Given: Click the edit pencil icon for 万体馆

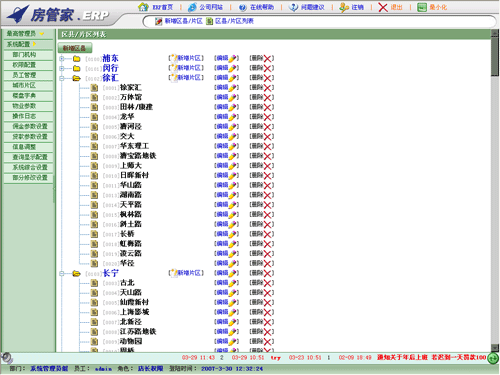Looking at the screenshot, I should coord(233,97).
